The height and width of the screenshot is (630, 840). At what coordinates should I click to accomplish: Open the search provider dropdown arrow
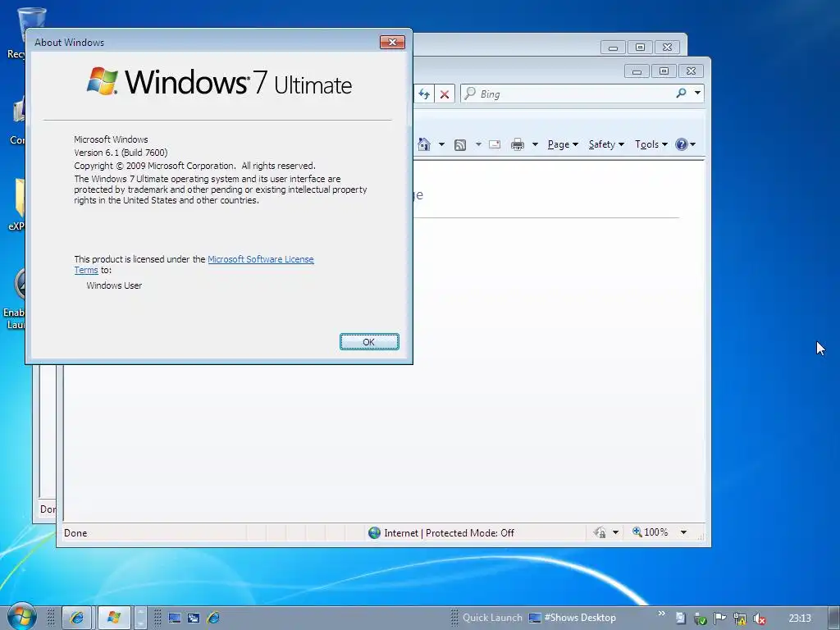(697, 94)
